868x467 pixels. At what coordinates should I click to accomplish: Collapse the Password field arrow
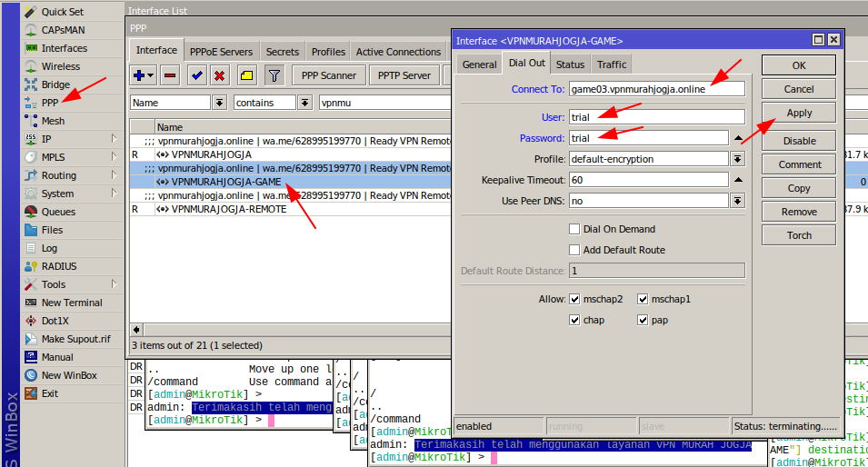point(738,138)
